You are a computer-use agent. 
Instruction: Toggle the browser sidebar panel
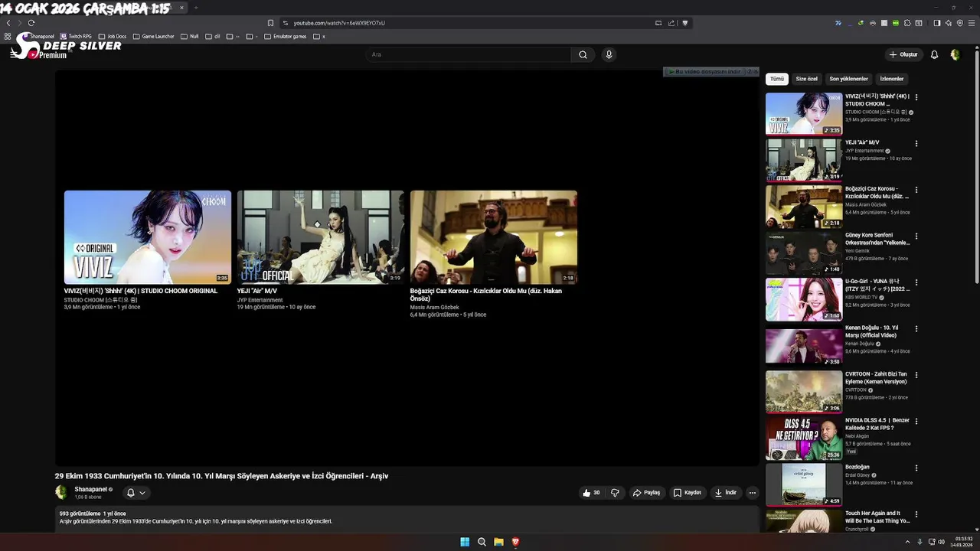tap(937, 23)
